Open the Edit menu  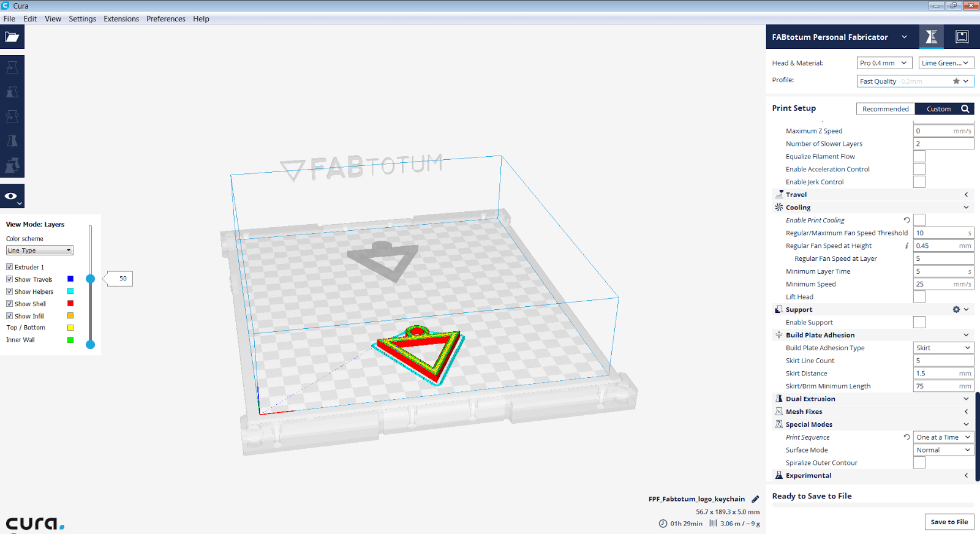pyautogui.click(x=30, y=19)
